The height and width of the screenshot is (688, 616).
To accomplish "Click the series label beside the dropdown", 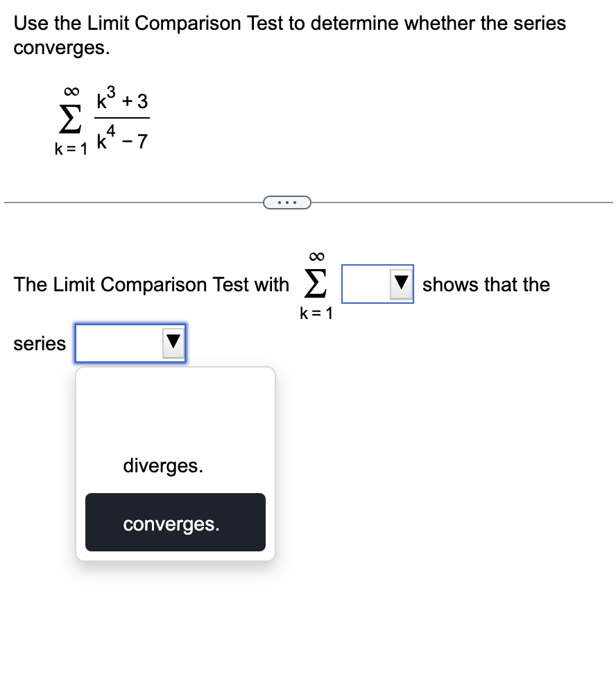I will pyautogui.click(x=40, y=343).
